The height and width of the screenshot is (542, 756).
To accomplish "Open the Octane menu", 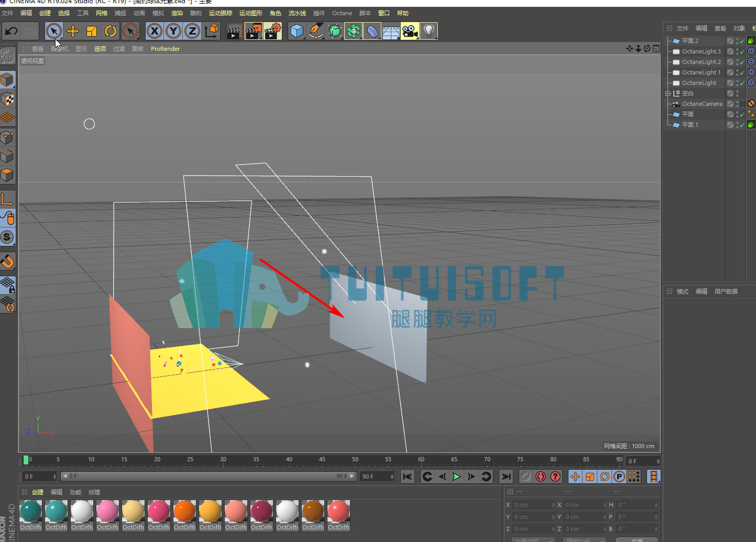I will 342,13.
